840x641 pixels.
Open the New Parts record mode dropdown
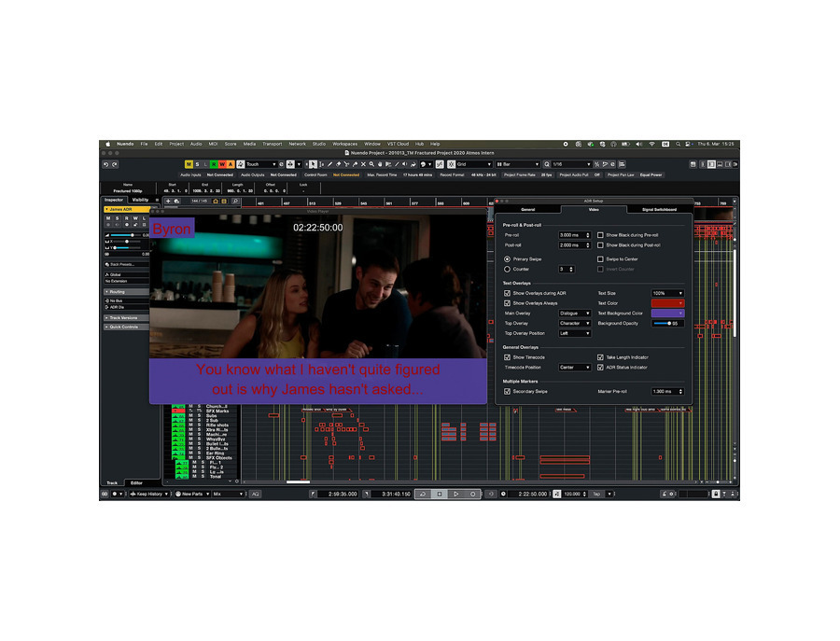[192, 494]
